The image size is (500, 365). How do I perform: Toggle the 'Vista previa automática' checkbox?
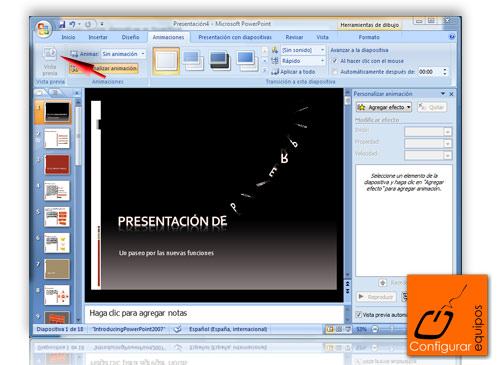pos(359,314)
